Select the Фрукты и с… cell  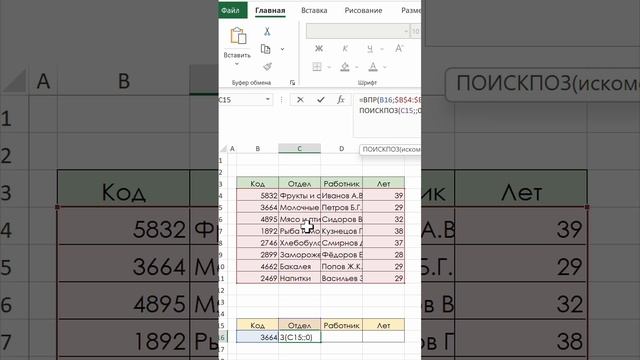[x=299, y=196]
